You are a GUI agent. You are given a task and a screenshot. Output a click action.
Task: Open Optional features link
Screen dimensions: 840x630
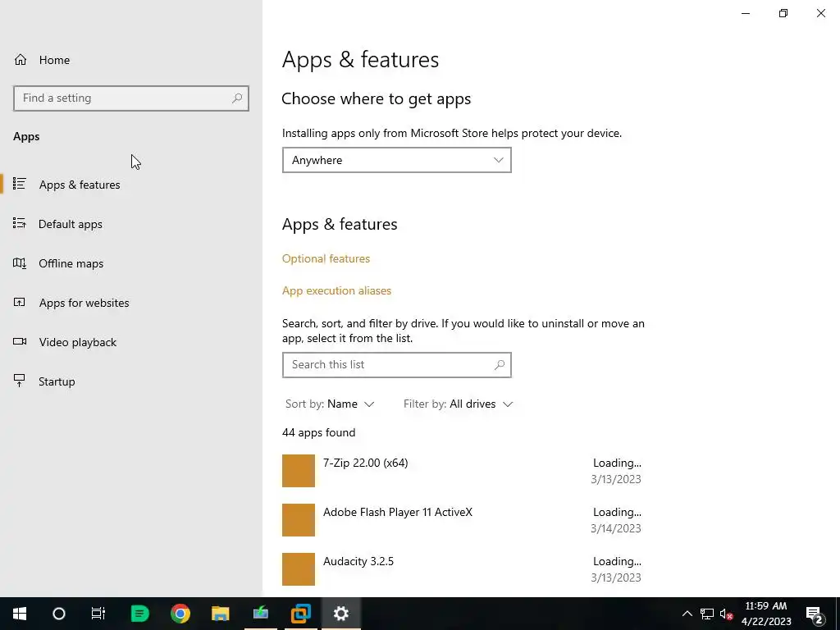[326, 258]
